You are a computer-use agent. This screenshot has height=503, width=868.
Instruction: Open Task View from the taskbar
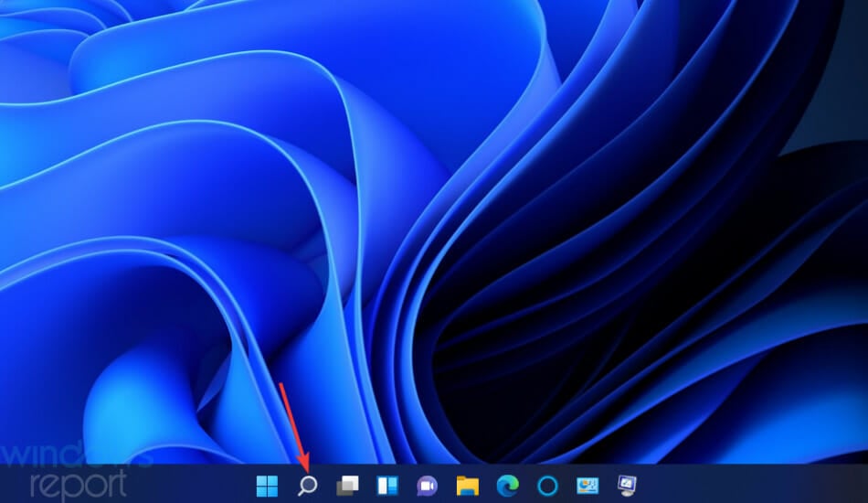pos(347,485)
